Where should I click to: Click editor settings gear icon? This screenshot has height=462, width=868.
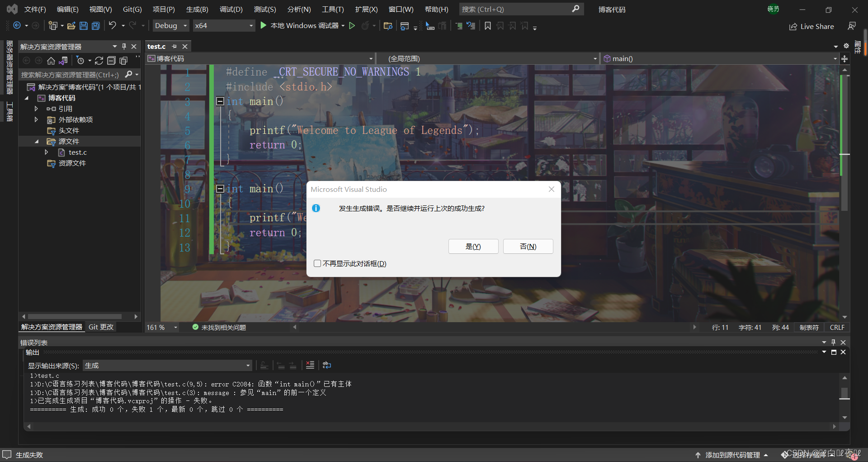[846, 46]
